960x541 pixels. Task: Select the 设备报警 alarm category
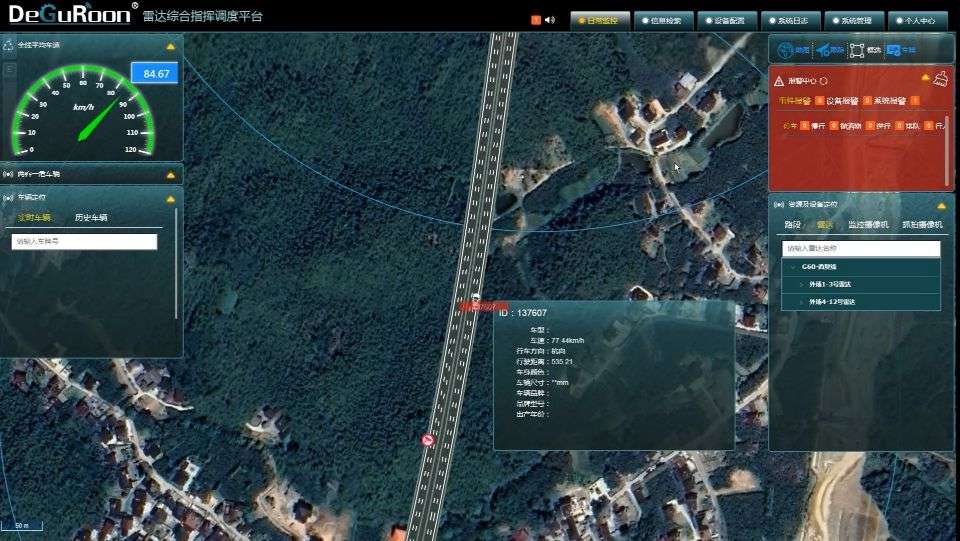[842, 100]
